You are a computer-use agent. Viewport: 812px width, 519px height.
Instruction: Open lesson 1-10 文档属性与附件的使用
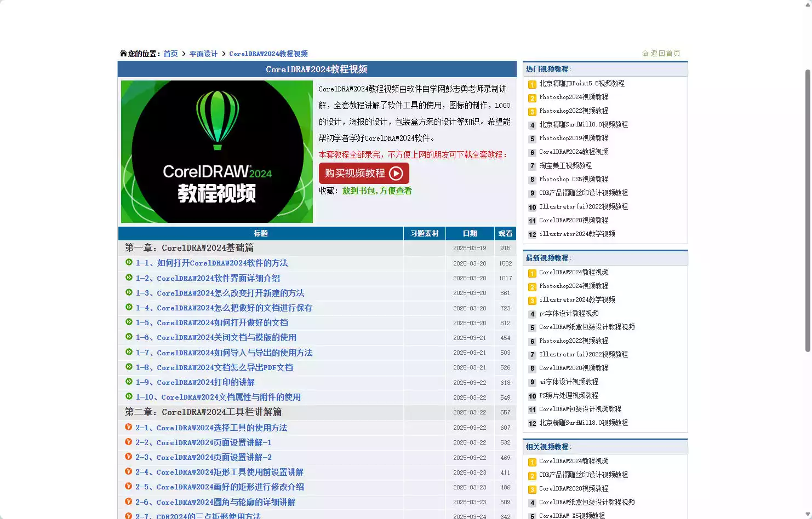pyautogui.click(x=218, y=397)
